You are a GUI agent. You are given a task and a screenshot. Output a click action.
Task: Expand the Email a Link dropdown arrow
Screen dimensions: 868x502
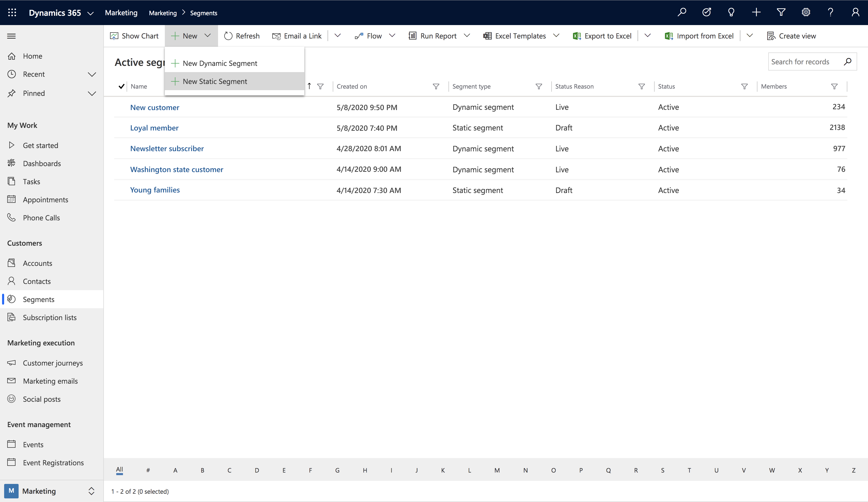point(338,36)
